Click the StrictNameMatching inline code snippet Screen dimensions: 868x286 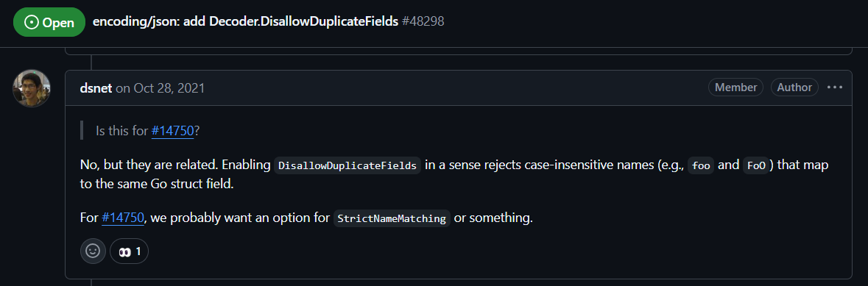click(392, 218)
